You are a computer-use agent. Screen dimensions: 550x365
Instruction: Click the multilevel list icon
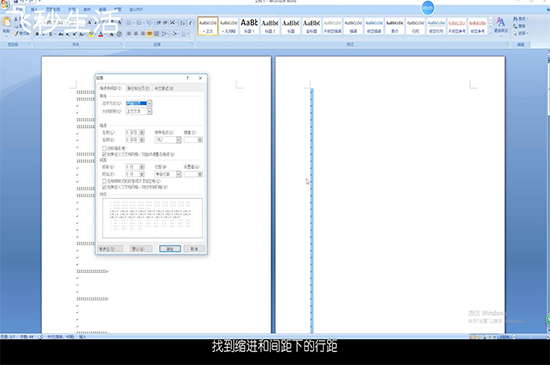tap(150, 23)
